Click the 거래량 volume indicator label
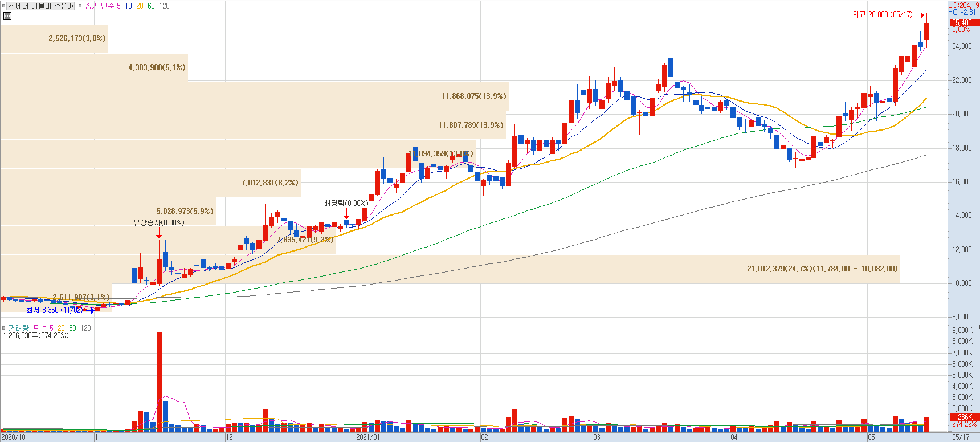Screen dimensions: 980x442 (18, 328)
